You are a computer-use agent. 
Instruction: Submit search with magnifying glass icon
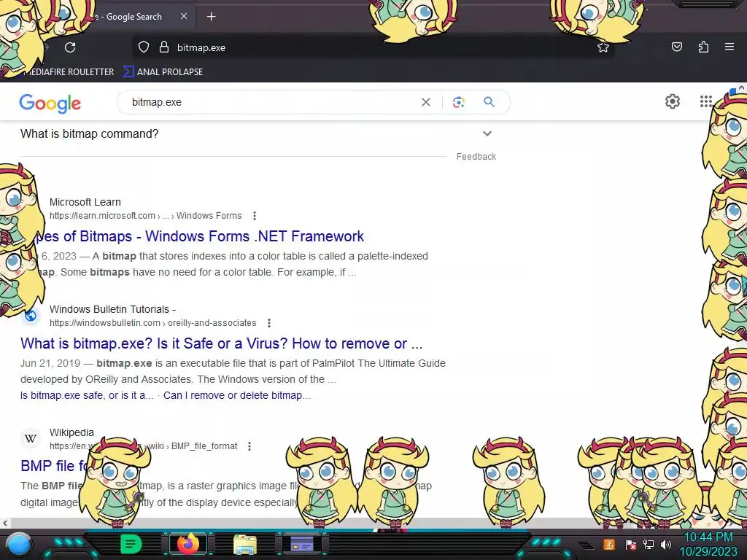tap(489, 102)
